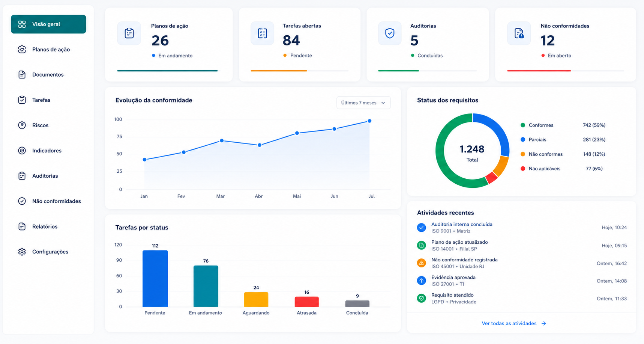Open Configurações in the sidebar

pyautogui.click(x=48, y=252)
